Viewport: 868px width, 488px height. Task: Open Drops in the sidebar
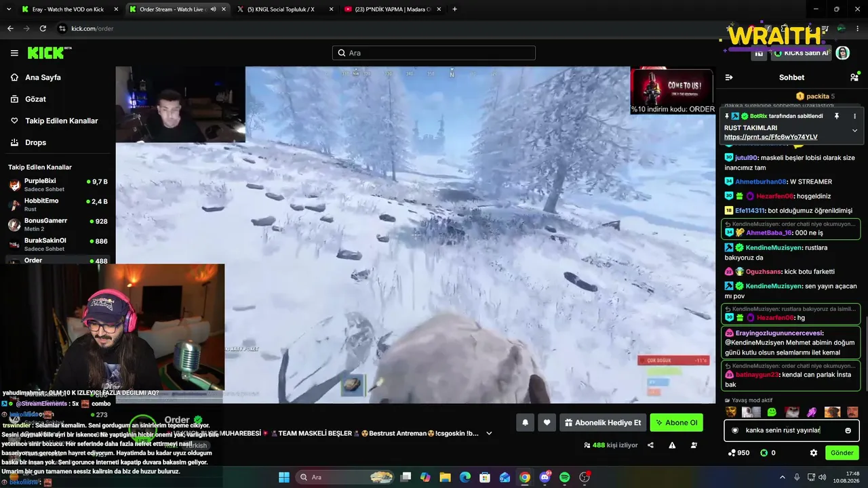[x=35, y=142]
